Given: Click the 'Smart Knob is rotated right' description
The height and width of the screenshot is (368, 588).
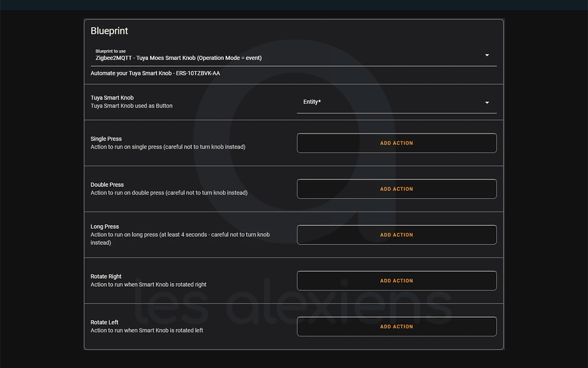Looking at the screenshot, I should pyautogui.click(x=148, y=285).
